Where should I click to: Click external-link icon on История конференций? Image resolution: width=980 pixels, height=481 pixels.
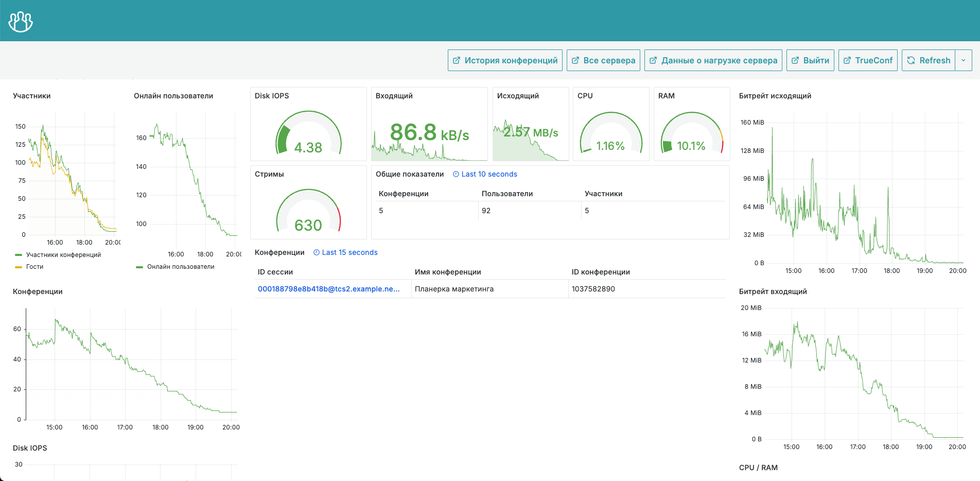(457, 60)
